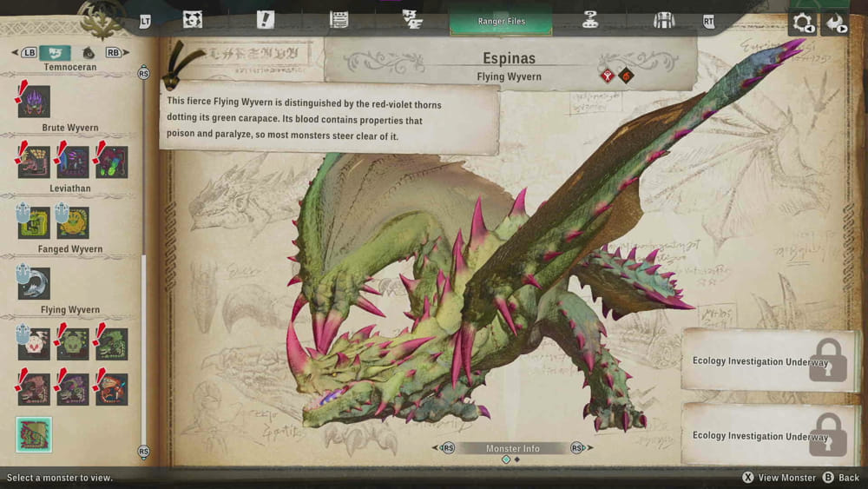Open the armor equipment tab icon
868x489 pixels.
[x=663, y=20]
